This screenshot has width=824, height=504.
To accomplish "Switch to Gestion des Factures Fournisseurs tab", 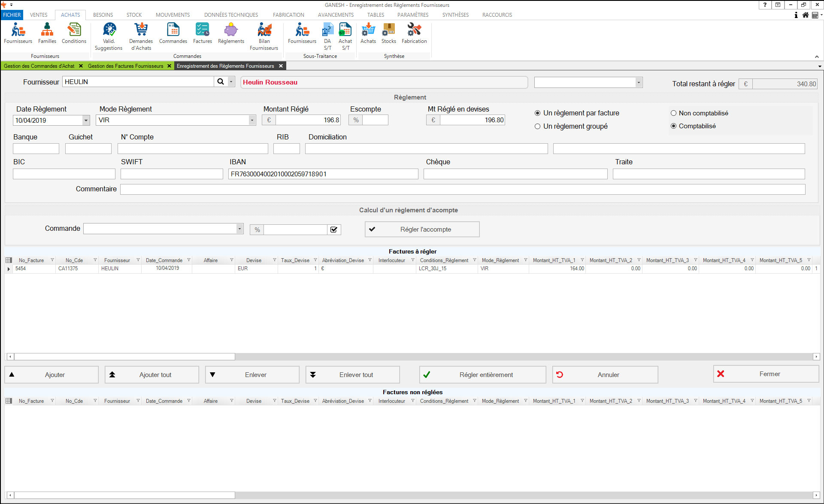I will point(125,66).
